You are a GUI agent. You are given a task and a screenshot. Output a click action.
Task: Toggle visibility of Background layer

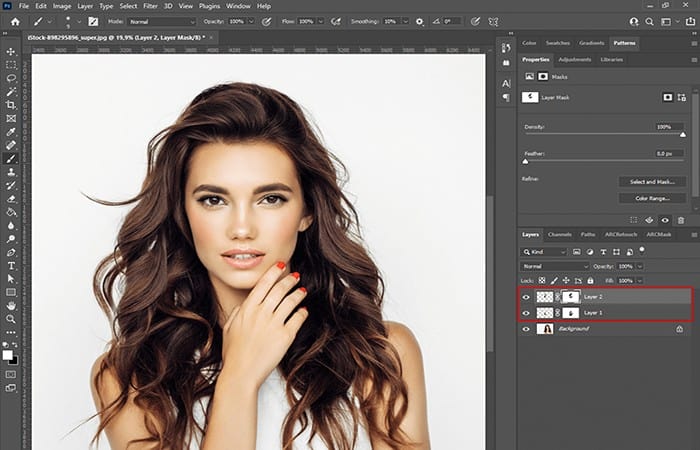coord(526,329)
